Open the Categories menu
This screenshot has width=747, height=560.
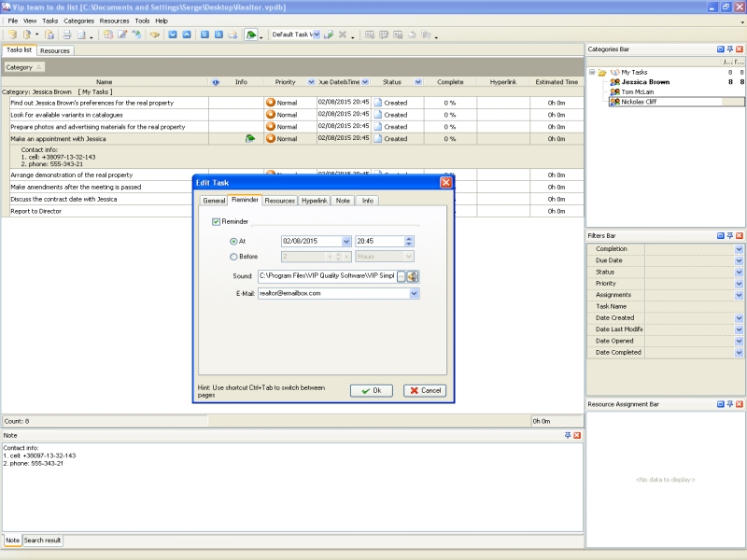[78, 20]
